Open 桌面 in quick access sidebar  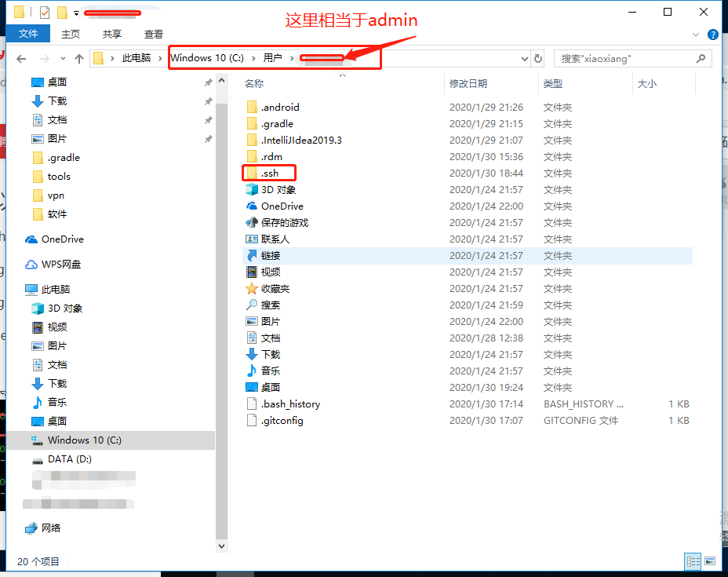(x=56, y=82)
